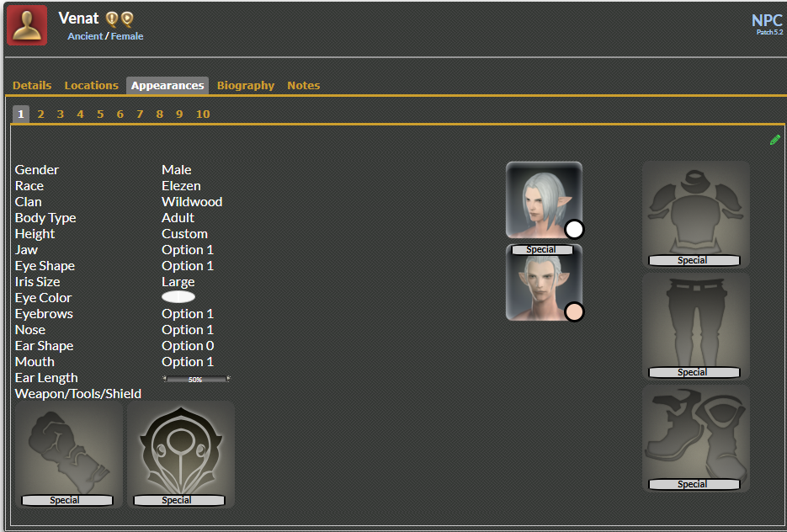Click the Height value Custom
The height and width of the screenshot is (532, 787).
coord(184,234)
